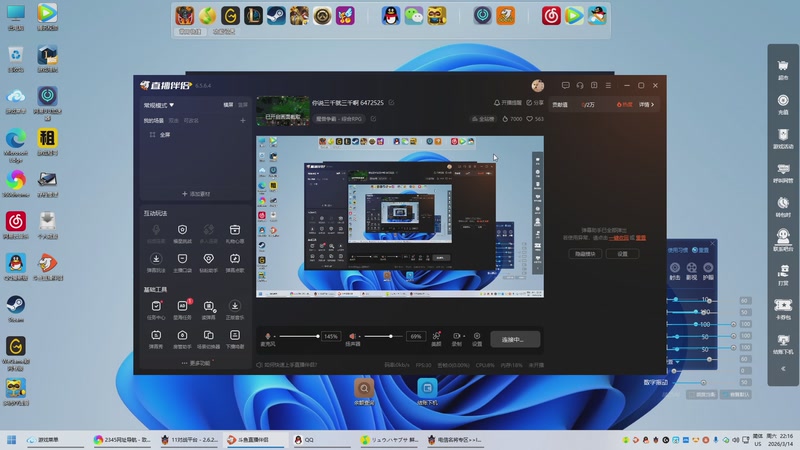Open the 弹幕秀 tool in basic tools

pyautogui.click(x=156, y=339)
